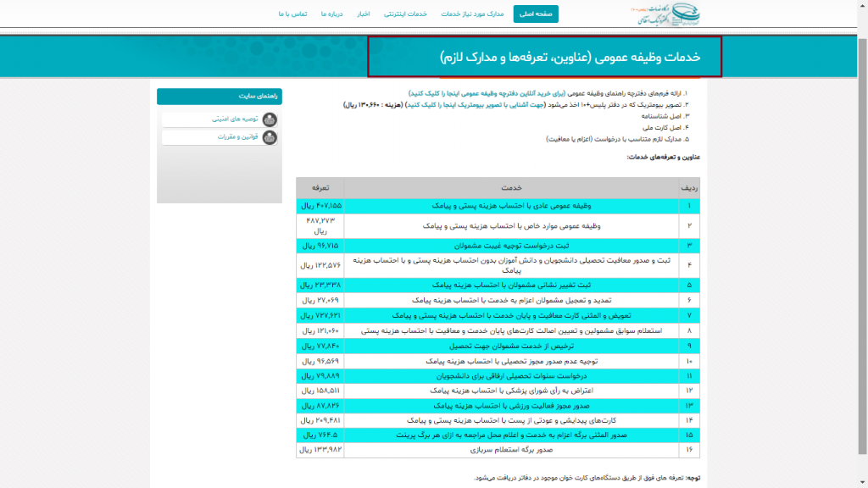Click tariff ۴۰۷,۱۵۵ ریال

pos(321,206)
